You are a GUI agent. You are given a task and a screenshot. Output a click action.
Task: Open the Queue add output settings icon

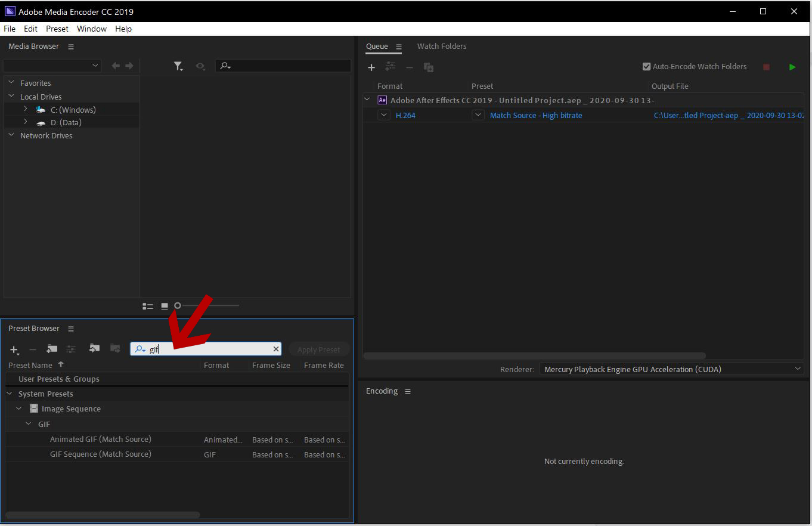[x=390, y=67]
